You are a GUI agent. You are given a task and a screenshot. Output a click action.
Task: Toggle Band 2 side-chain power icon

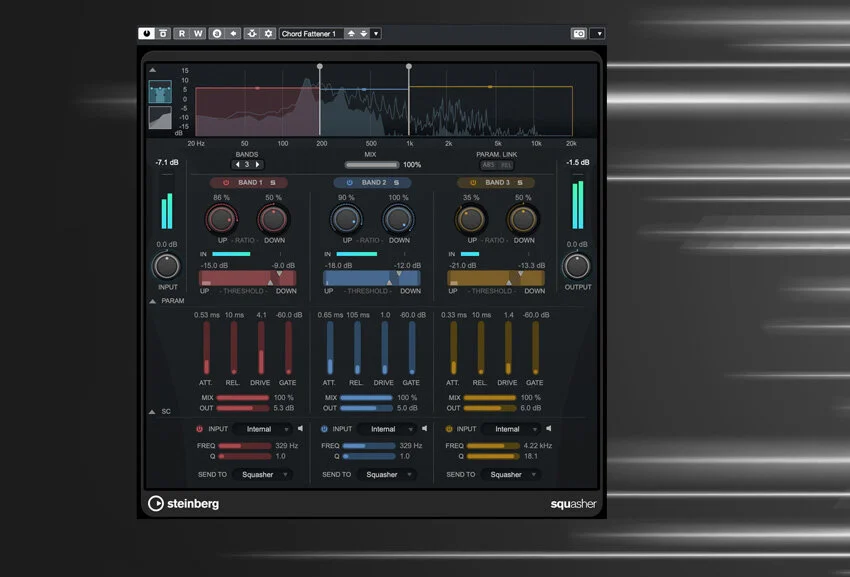coord(324,429)
